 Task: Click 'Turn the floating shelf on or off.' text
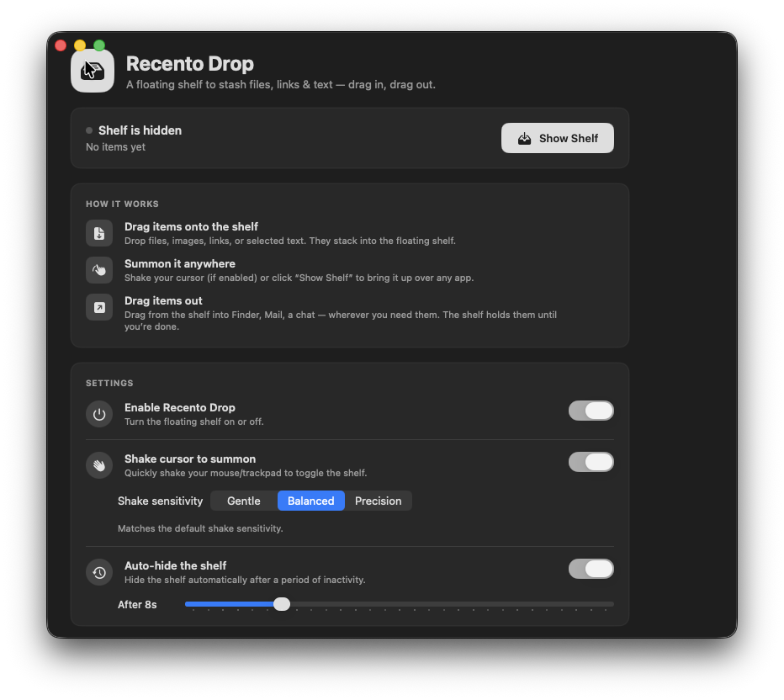pos(194,422)
